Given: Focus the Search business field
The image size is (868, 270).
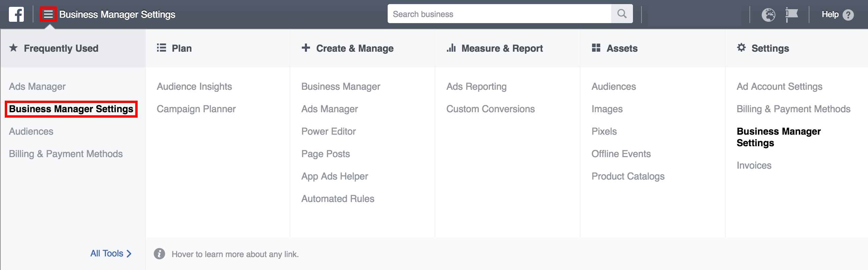Looking at the screenshot, I should click(499, 14).
